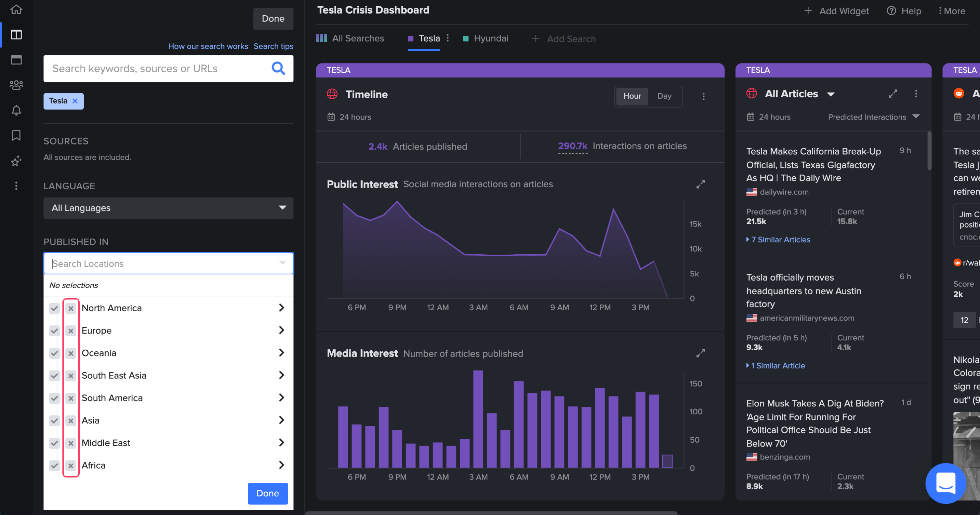Image resolution: width=980 pixels, height=516 pixels.
Task: Open the More menu
Action: [952, 11]
